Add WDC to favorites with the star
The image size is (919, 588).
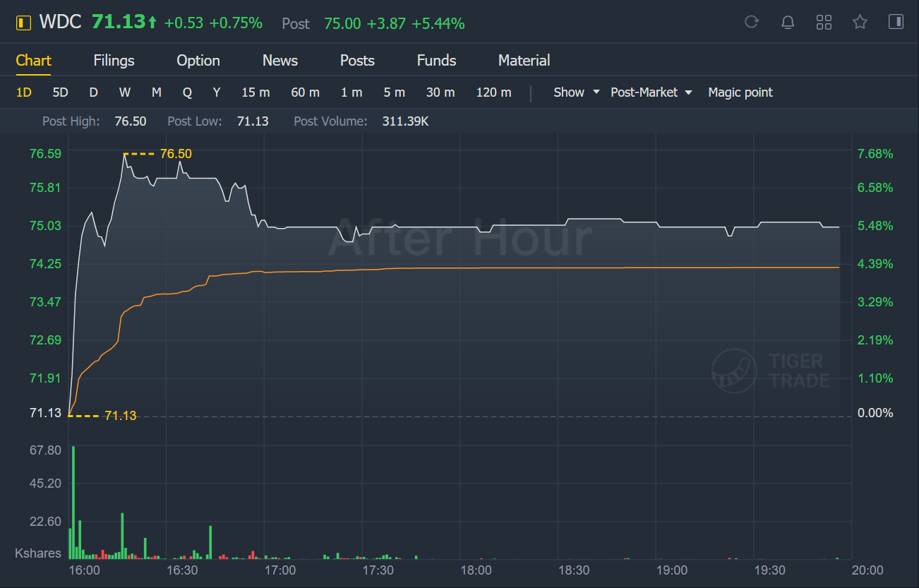pyautogui.click(x=860, y=22)
